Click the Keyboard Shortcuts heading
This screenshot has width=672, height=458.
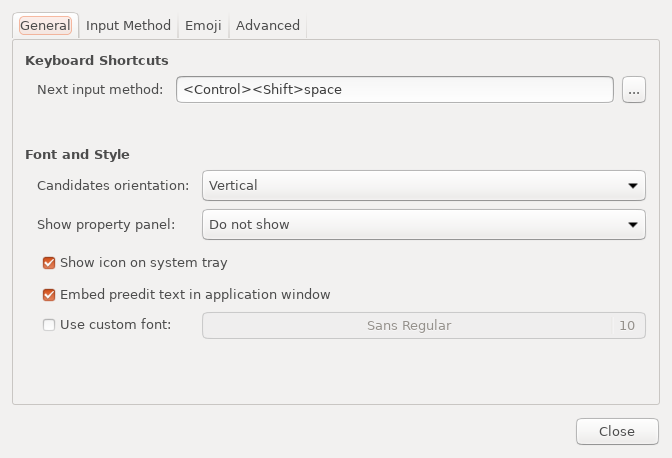(x=97, y=60)
